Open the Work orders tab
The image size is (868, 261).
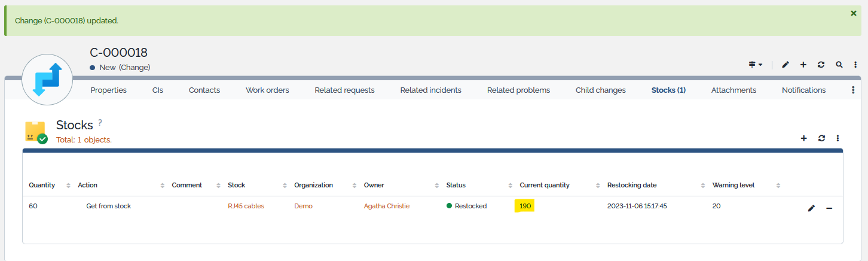click(x=267, y=90)
